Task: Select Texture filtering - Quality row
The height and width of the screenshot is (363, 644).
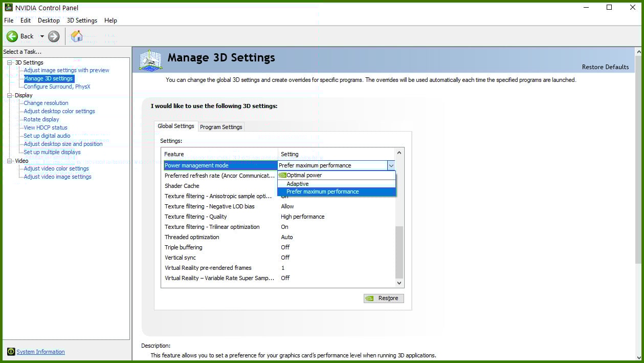Action: click(279, 217)
